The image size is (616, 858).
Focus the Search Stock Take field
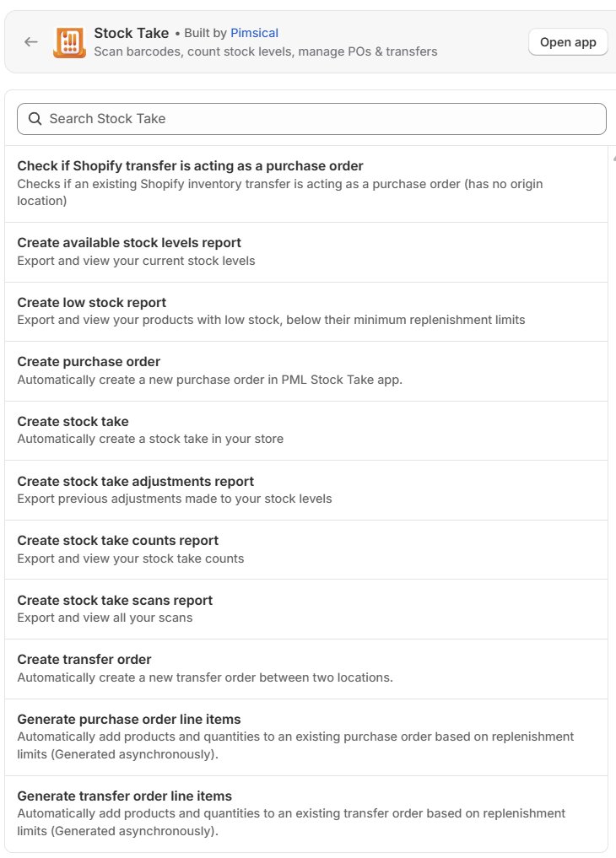pyautogui.click(x=311, y=119)
